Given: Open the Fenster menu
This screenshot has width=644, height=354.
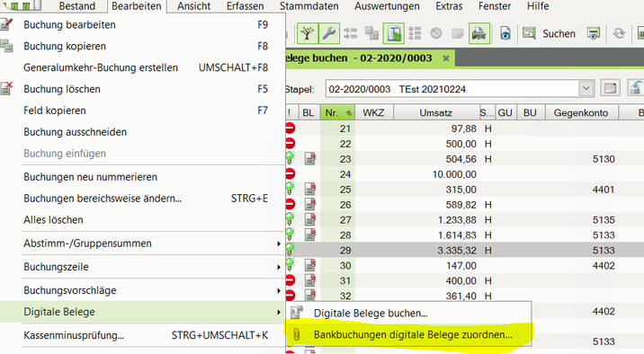Looking at the screenshot, I should tap(495, 6).
